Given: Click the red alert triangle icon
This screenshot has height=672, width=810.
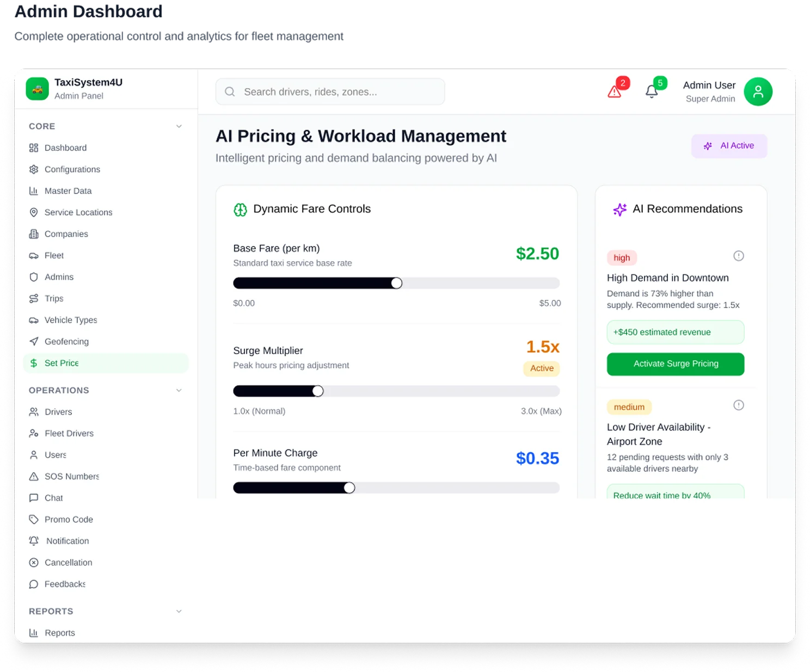Looking at the screenshot, I should click(615, 91).
